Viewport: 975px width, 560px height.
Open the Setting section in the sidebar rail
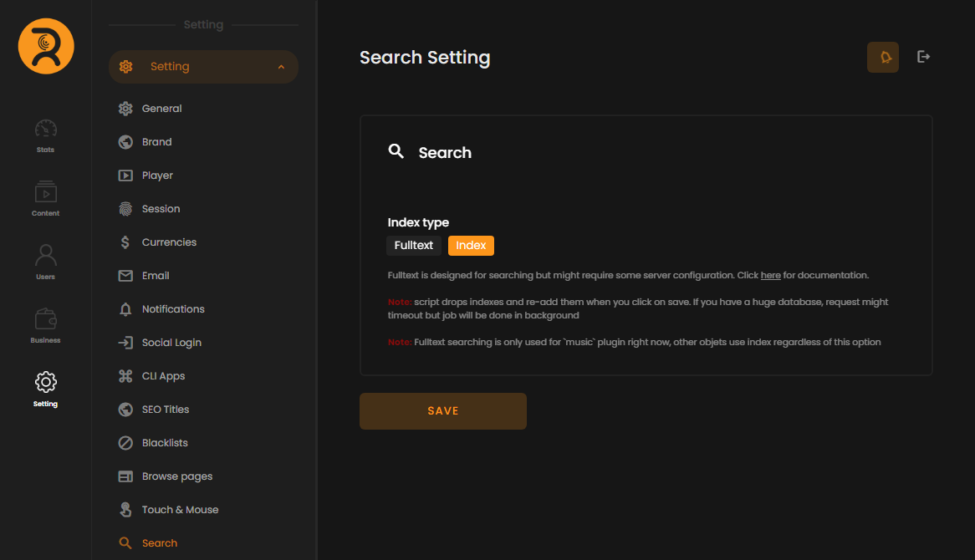pyautogui.click(x=45, y=389)
